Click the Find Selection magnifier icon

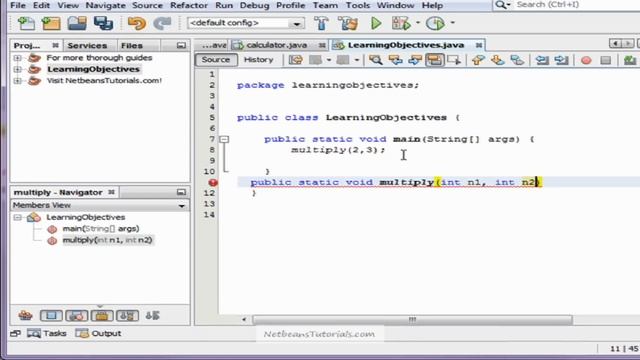tap(376, 60)
